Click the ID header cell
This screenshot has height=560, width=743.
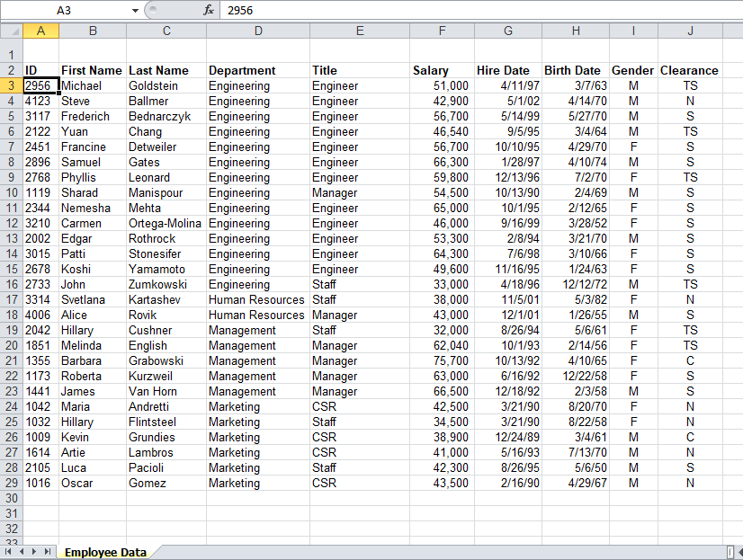[40, 70]
